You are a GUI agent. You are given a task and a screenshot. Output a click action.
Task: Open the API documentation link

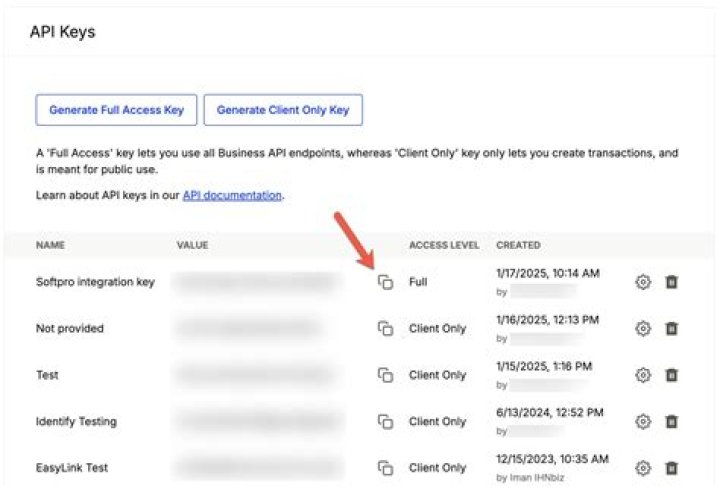pyautogui.click(x=232, y=195)
